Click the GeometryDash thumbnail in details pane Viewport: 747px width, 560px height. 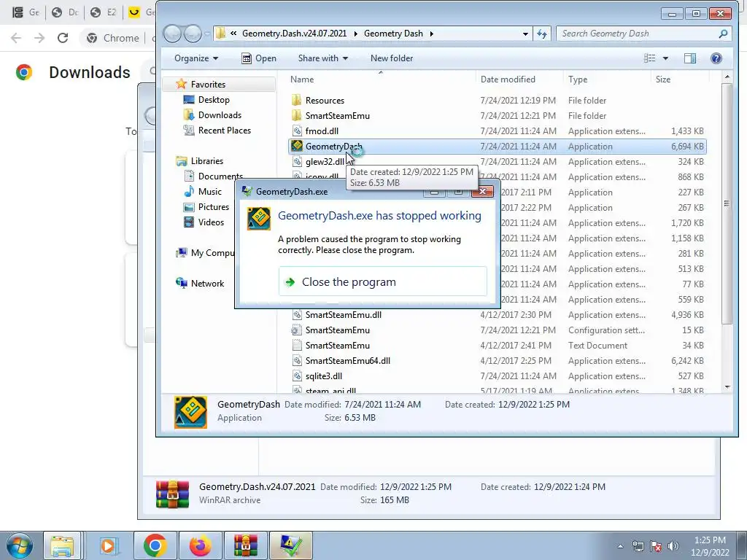[190, 412]
